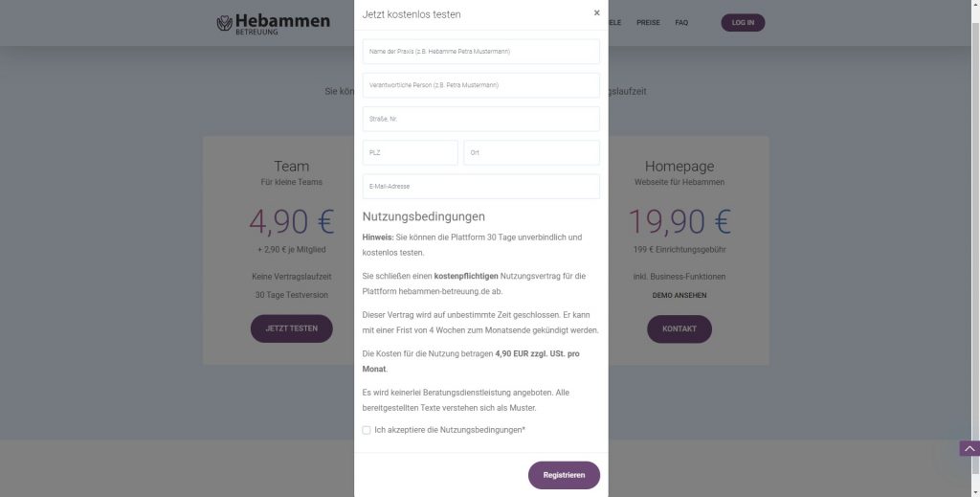980x497 pixels.
Task: Click the page scrollbar down arrow
Action: (x=974, y=491)
